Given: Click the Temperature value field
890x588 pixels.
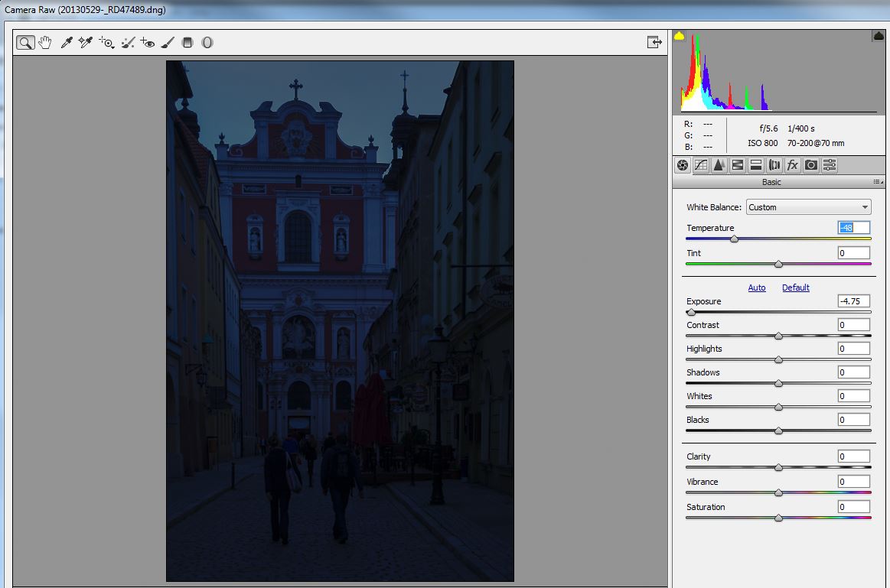Looking at the screenshot, I should 854,227.
